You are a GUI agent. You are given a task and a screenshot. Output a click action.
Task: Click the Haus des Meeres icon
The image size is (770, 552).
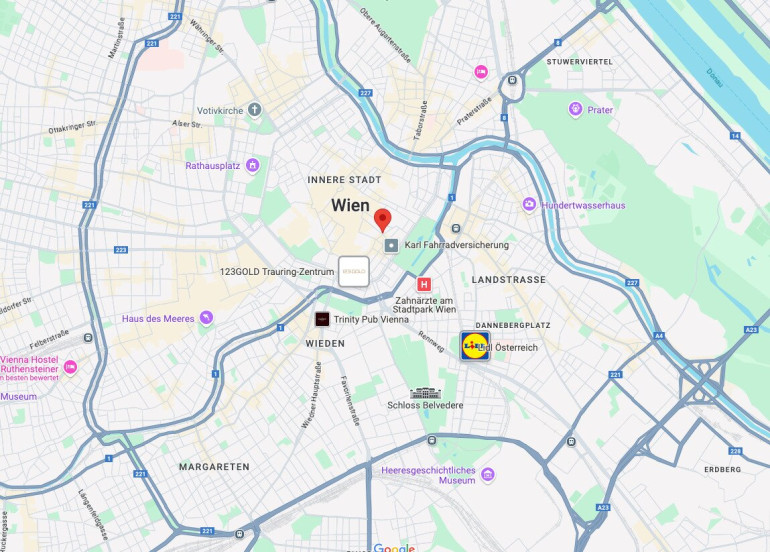206,318
